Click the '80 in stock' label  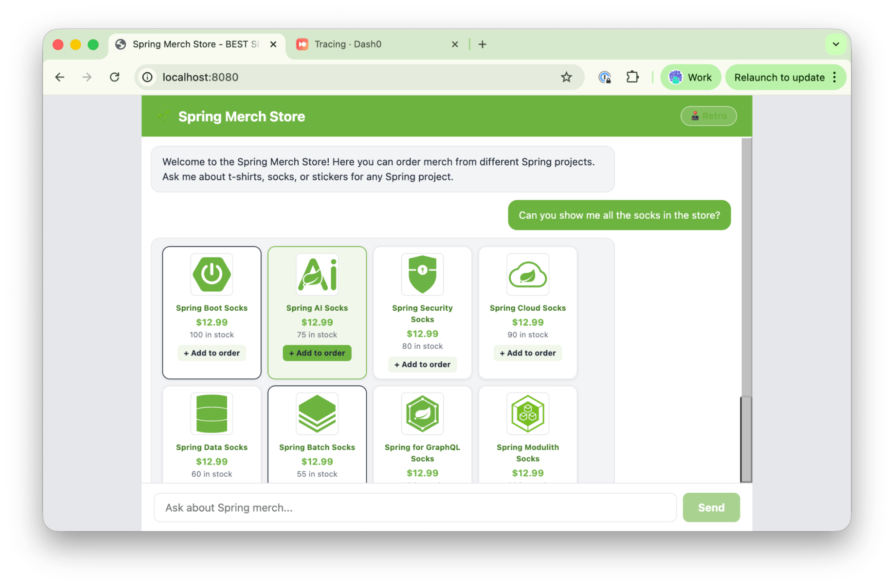pos(422,346)
